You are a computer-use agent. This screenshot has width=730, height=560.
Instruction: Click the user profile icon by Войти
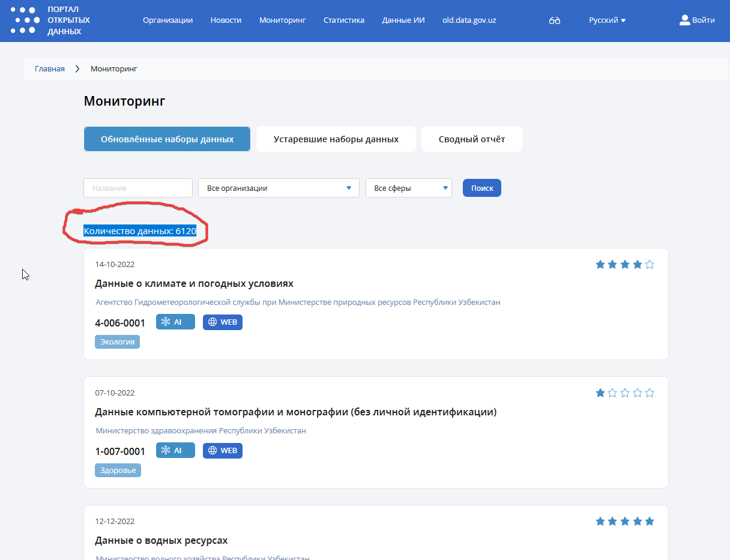click(x=684, y=20)
